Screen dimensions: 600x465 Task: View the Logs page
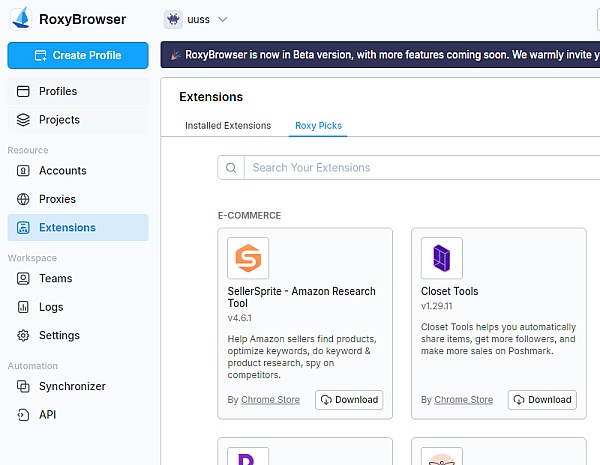pos(51,307)
